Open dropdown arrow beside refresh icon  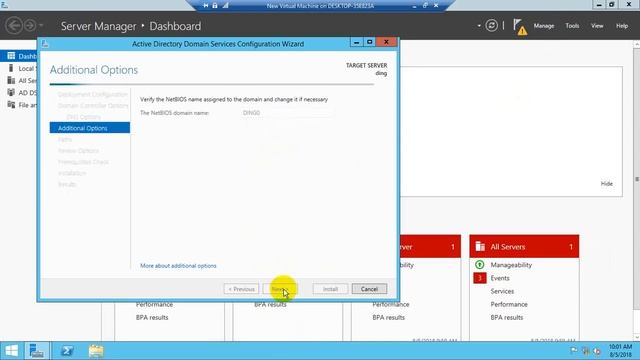coord(479,26)
